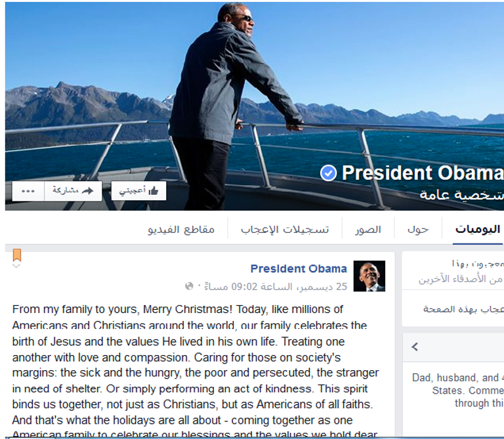Screen dimensions: 504x439
Task: Select the Timeline tab (اليوميات)
Action: tap(478, 230)
